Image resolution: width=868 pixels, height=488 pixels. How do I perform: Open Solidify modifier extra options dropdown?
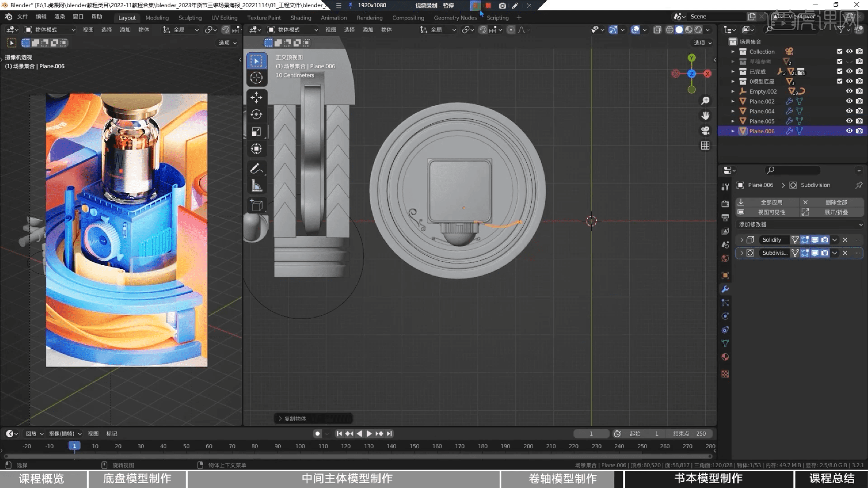click(835, 240)
